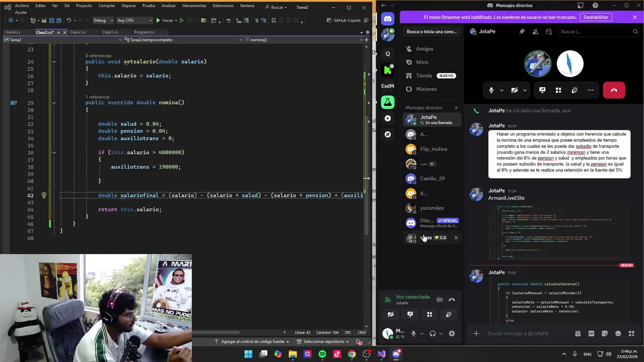The image size is (644, 362).
Task: Toggle camera in the voice connected panel
Action: click(x=390, y=314)
